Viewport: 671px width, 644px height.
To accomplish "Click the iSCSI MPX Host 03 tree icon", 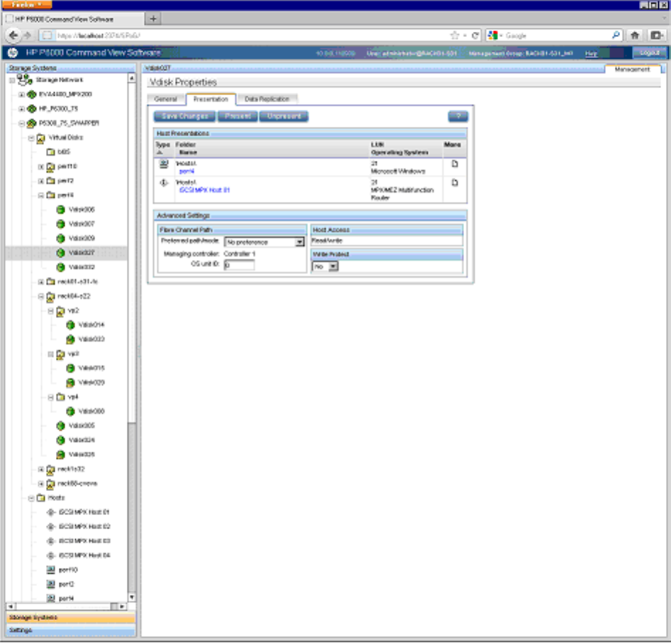I will 51,541.
